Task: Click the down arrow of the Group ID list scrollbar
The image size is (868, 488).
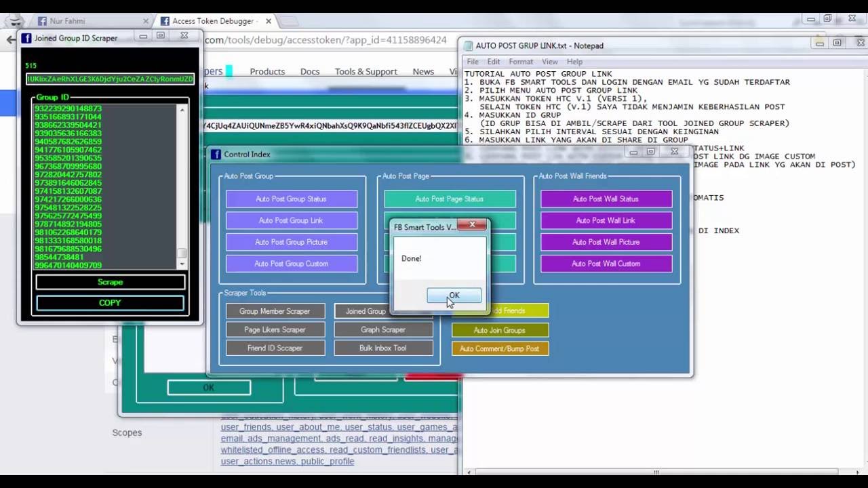Action: (x=182, y=264)
